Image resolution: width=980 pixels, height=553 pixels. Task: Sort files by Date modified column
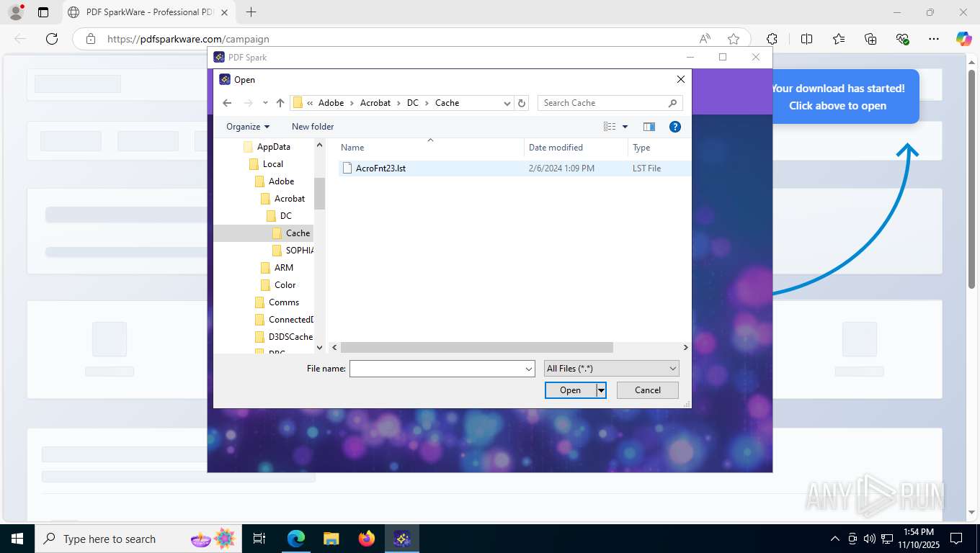point(556,148)
